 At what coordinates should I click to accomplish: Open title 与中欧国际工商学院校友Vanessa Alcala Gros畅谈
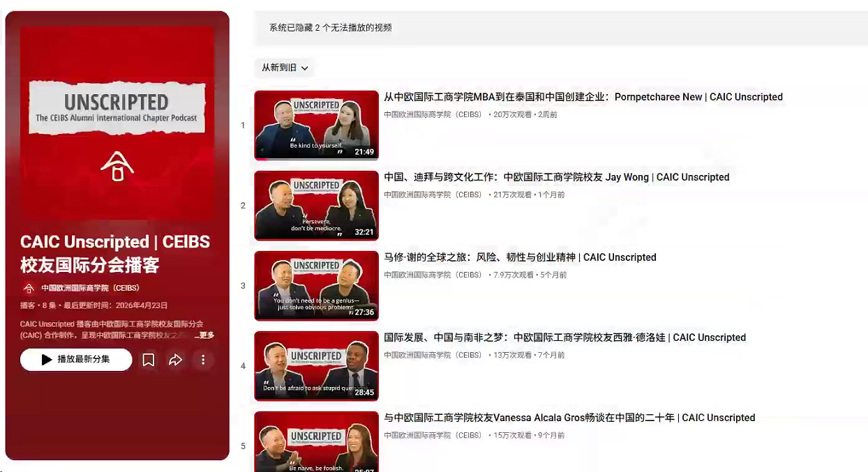click(x=569, y=418)
